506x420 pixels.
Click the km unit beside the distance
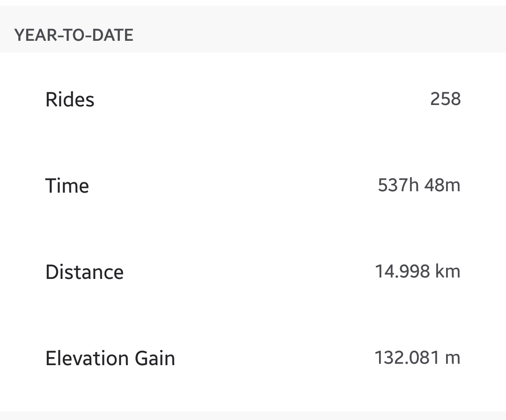coord(447,271)
